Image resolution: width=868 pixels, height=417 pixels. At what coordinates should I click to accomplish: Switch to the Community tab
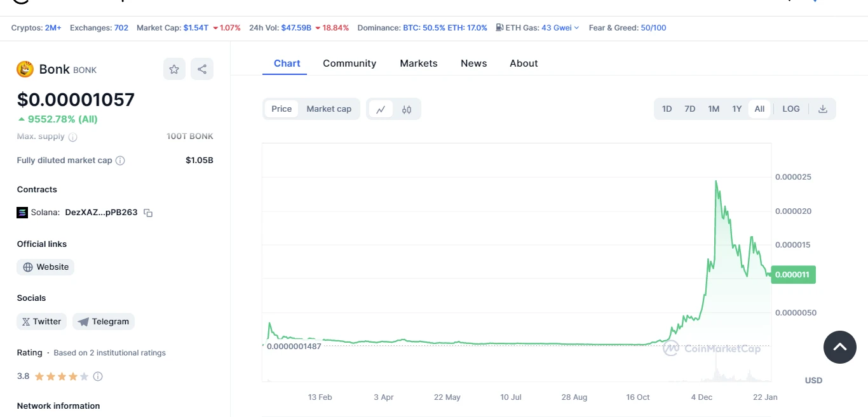click(x=349, y=63)
